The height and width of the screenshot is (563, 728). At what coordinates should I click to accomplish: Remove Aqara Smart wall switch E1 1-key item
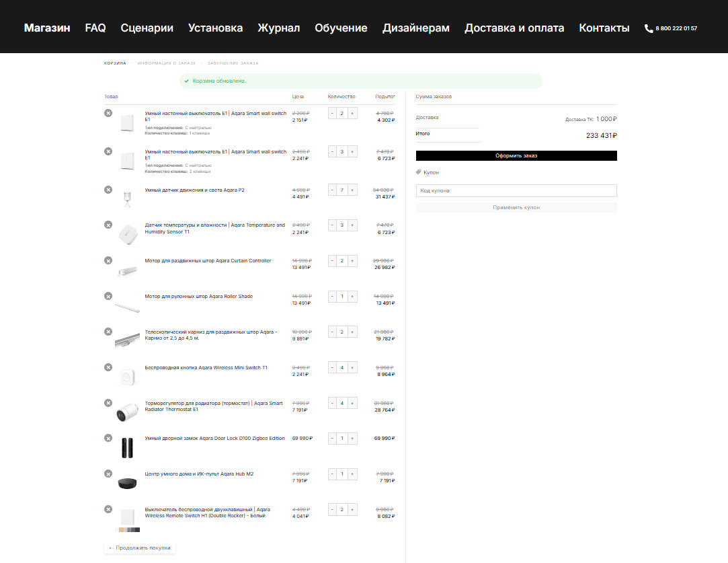coord(108,113)
